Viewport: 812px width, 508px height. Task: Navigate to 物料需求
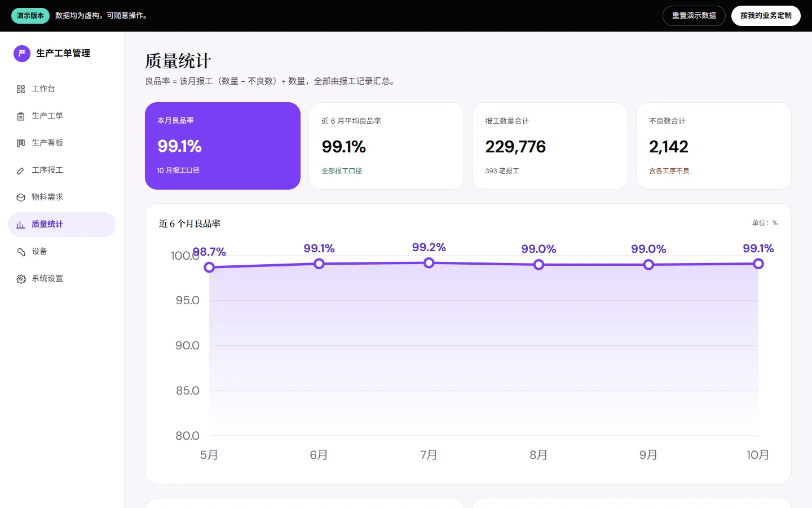pyautogui.click(x=62, y=198)
